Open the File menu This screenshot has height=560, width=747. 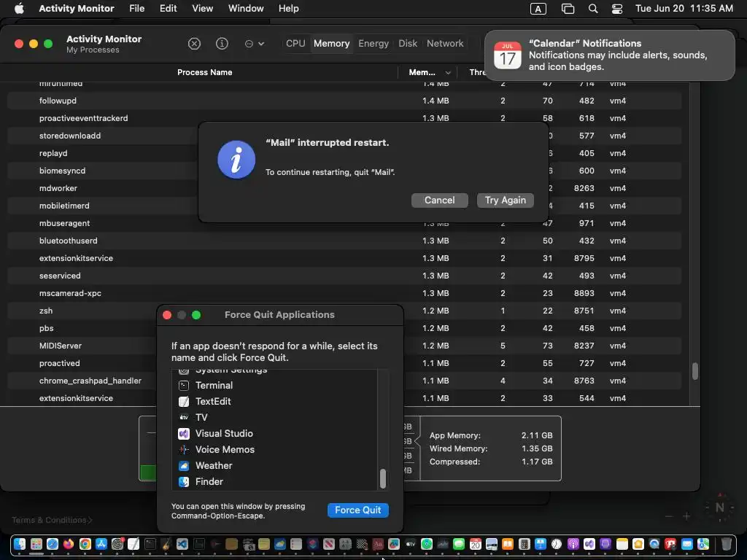pos(136,9)
